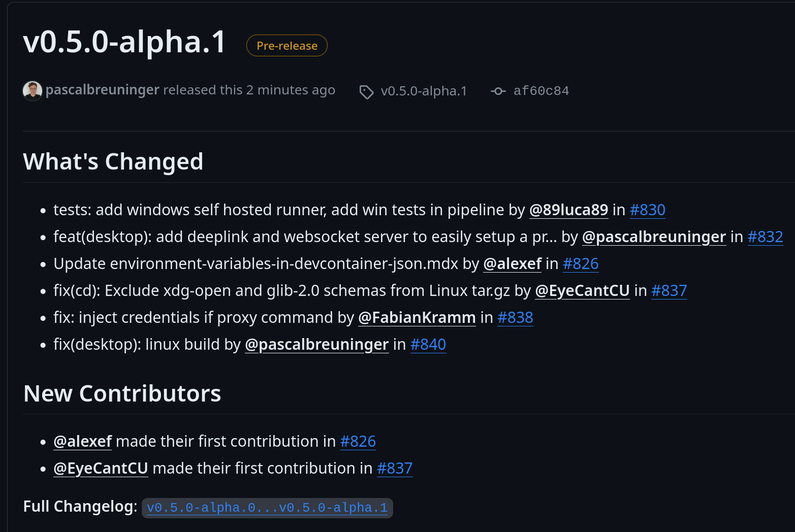Open commit af60c84 link
This screenshot has height=532, width=795.
click(541, 91)
